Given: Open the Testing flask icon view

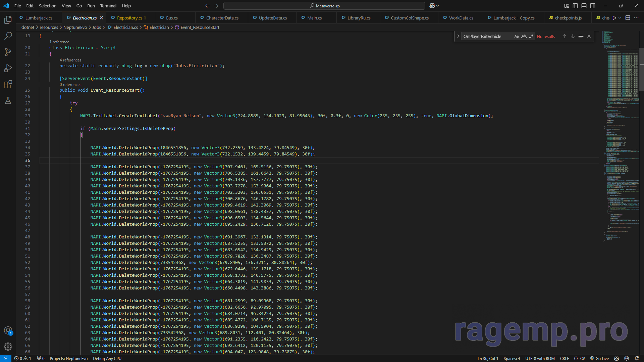Looking at the screenshot, I should (8, 100).
